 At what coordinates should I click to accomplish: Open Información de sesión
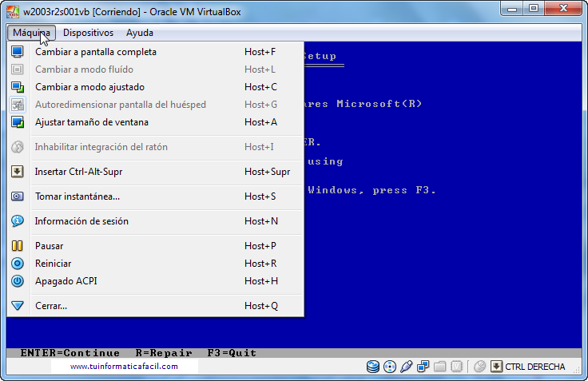155,221
